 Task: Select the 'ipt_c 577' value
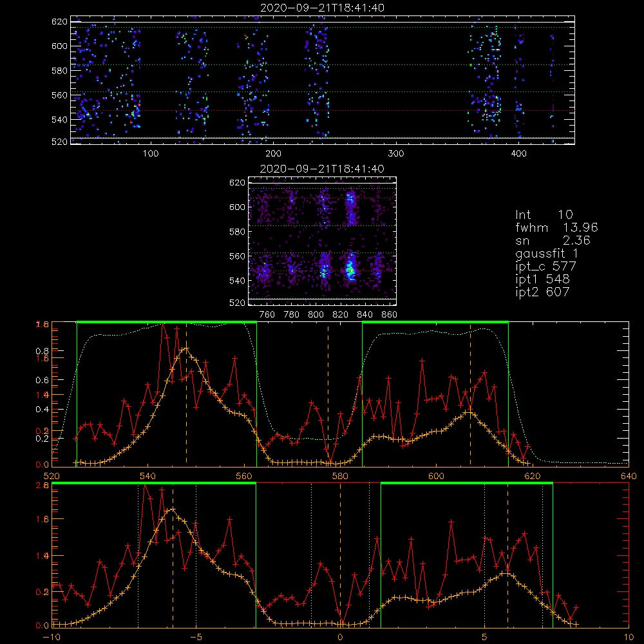click(546, 267)
